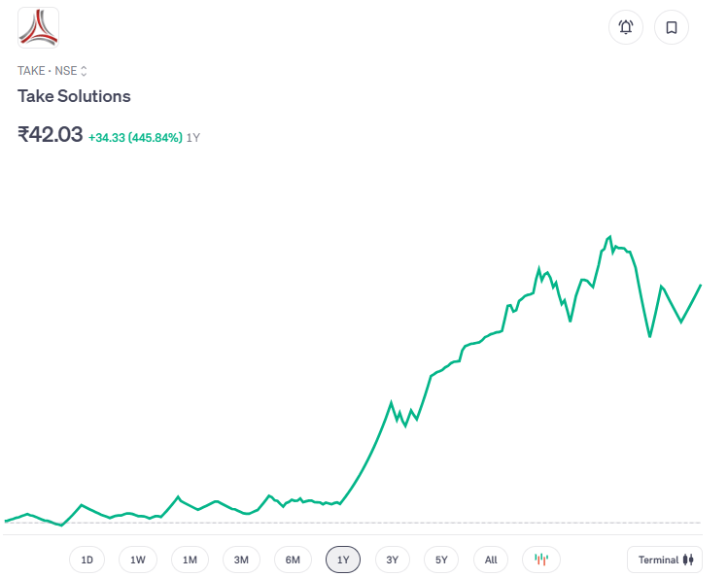Switch to the 5Y chart range
The height and width of the screenshot is (577, 728).
coord(441,560)
